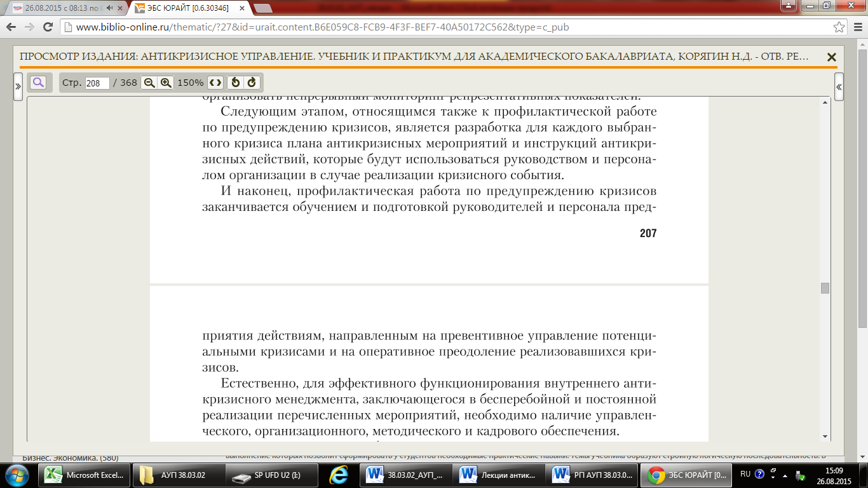This screenshot has height=488, width=868.
Task: Open АУП 38.03.02 folder in taskbar
Action: (181, 475)
